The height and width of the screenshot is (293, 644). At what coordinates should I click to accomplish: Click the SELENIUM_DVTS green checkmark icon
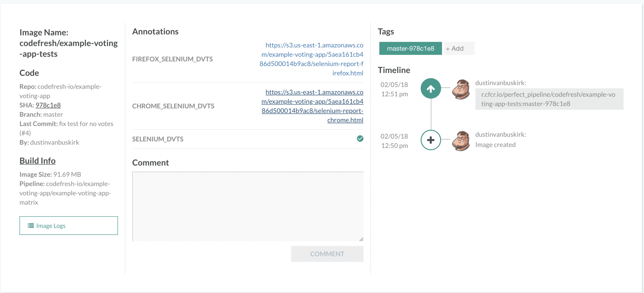pos(360,139)
